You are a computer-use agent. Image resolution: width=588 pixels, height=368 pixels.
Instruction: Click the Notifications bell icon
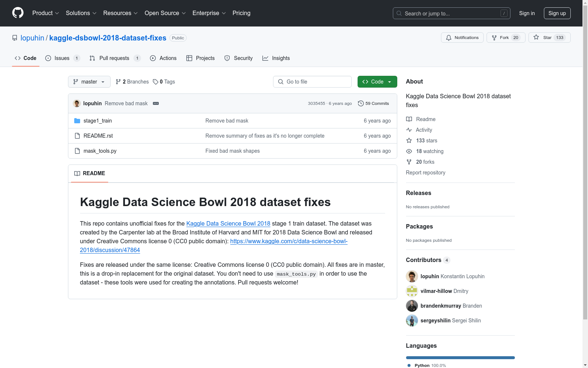click(x=449, y=38)
